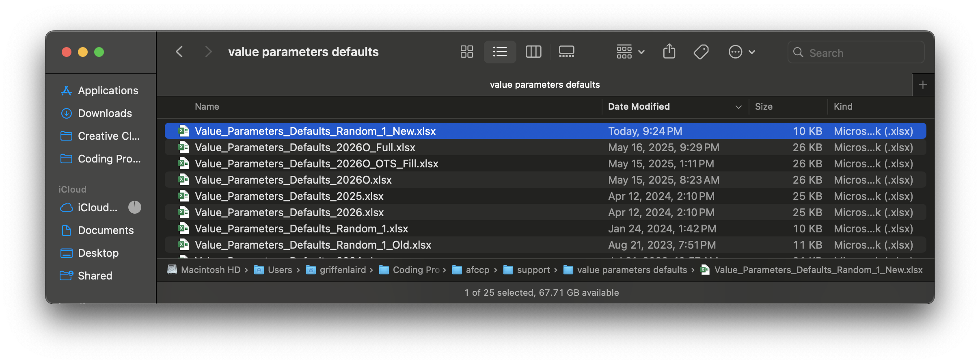Click the Search field
The height and width of the screenshot is (364, 980).
coord(856,52)
